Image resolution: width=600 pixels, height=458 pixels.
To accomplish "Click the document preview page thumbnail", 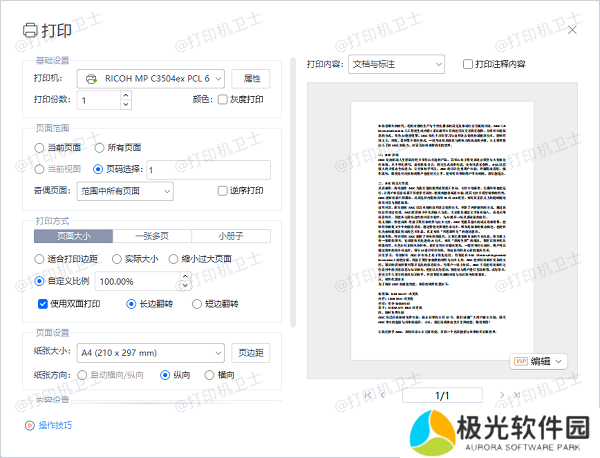I will coord(442,231).
